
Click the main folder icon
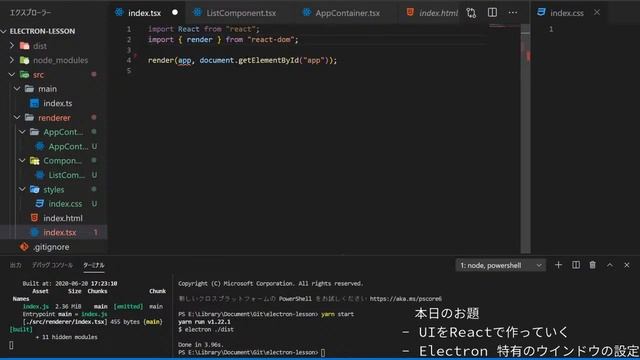point(29,89)
